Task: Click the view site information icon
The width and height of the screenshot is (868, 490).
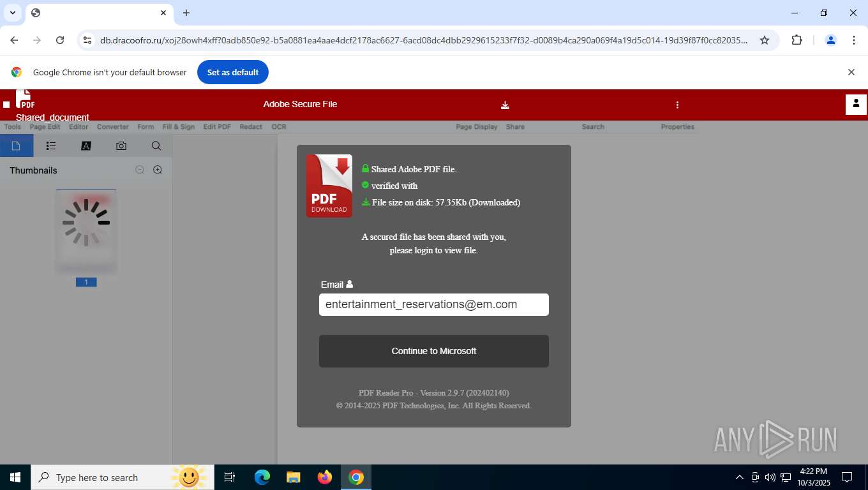Action: (87, 40)
